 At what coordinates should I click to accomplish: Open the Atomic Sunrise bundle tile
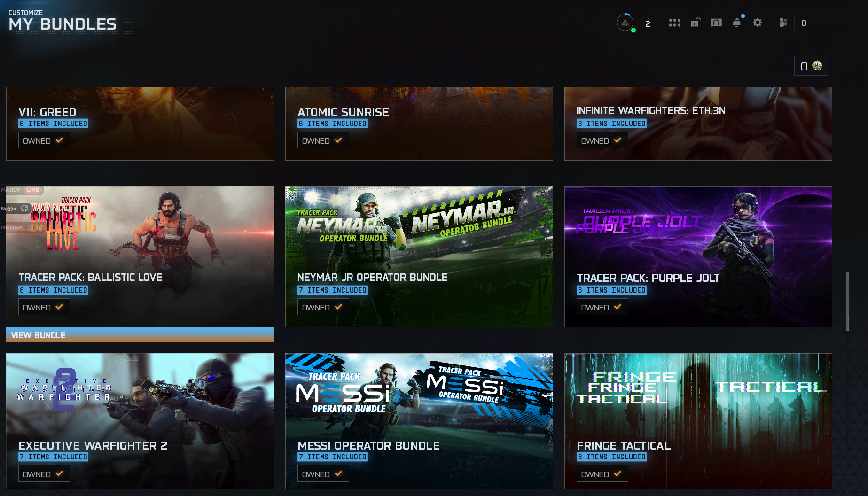click(419, 124)
